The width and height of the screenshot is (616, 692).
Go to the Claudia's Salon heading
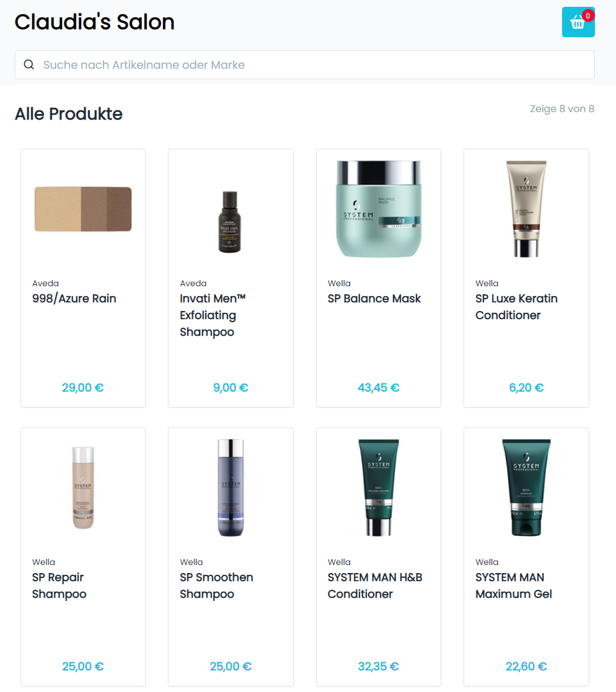point(94,22)
